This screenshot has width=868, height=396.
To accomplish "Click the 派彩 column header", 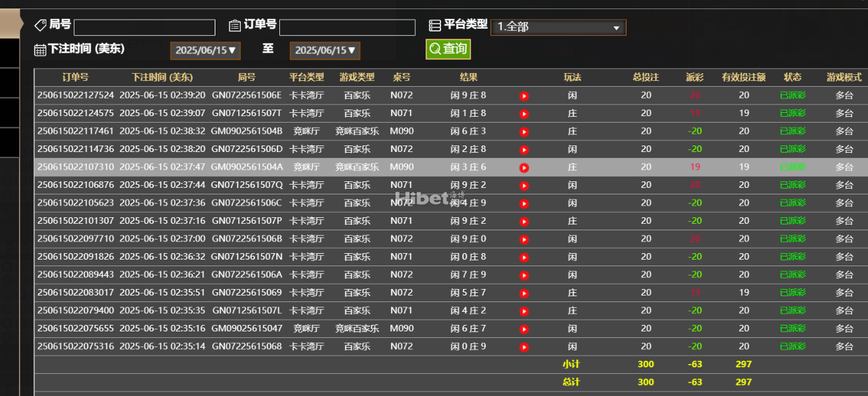I will tap(695, 77).
